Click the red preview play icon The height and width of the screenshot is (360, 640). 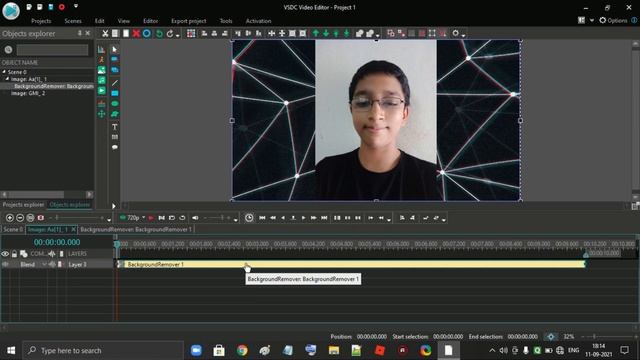pyautogui.click(x=151, y=218)
